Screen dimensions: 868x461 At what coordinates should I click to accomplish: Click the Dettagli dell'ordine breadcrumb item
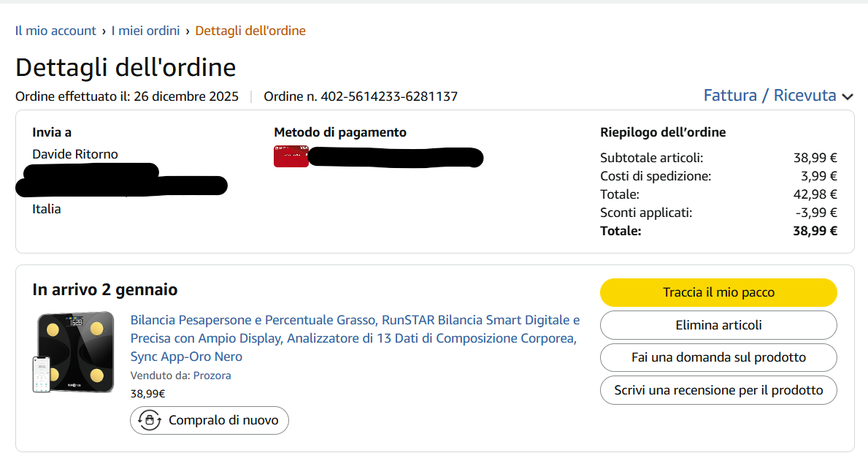click(x=250, y=31)
